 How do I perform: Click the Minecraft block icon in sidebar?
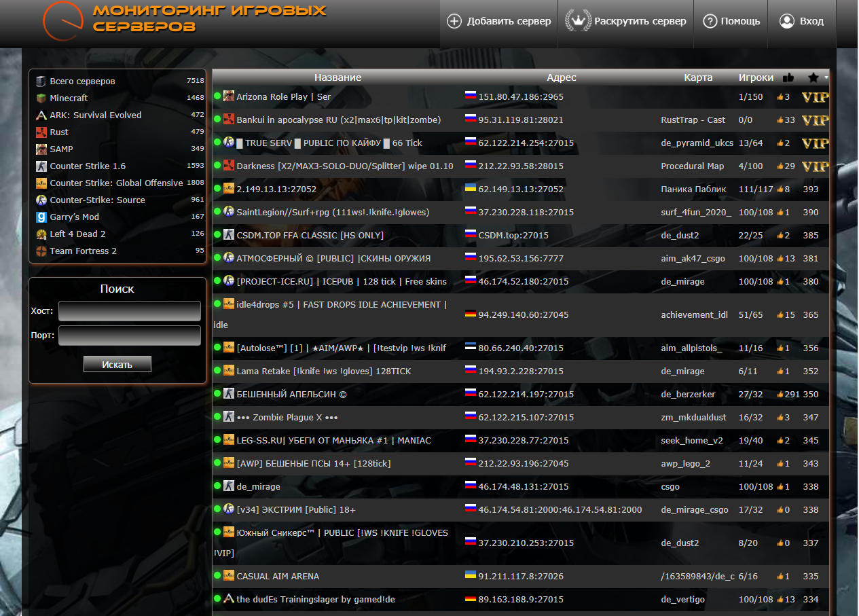coord(41,98)
